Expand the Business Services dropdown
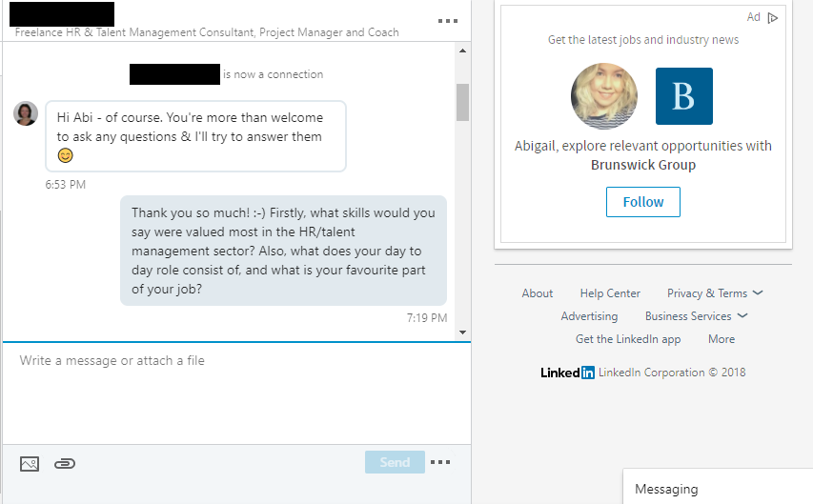813x504 pixels. click(x=696, y=316)
